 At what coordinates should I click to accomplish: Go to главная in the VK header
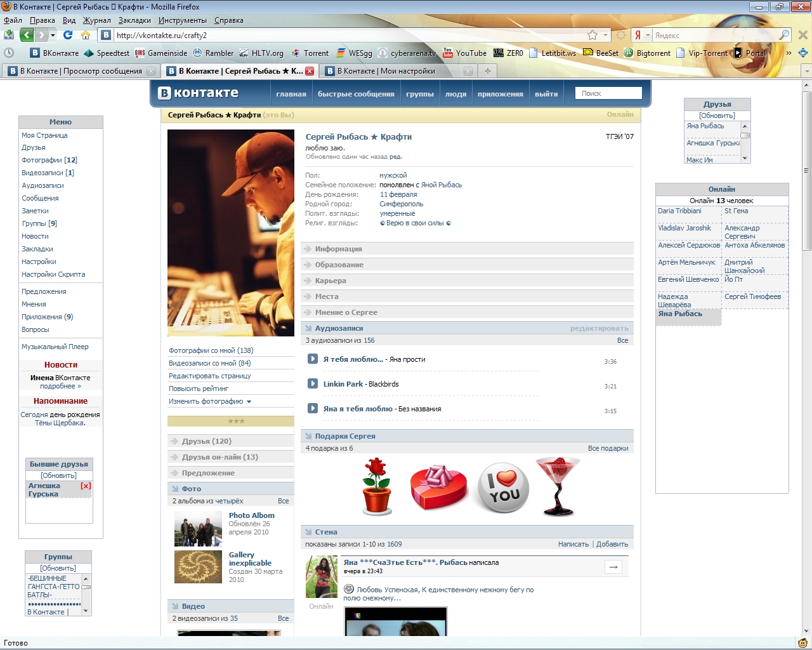(x=291, y=94)
